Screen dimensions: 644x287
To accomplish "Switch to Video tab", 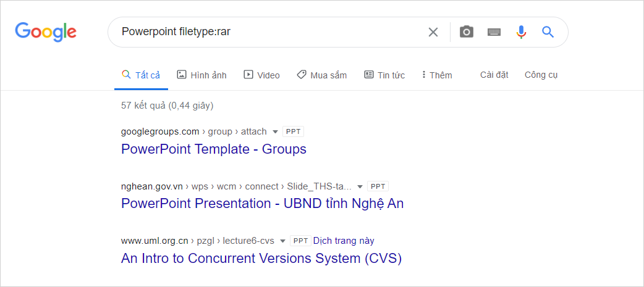I will click(x=261, y=75).
